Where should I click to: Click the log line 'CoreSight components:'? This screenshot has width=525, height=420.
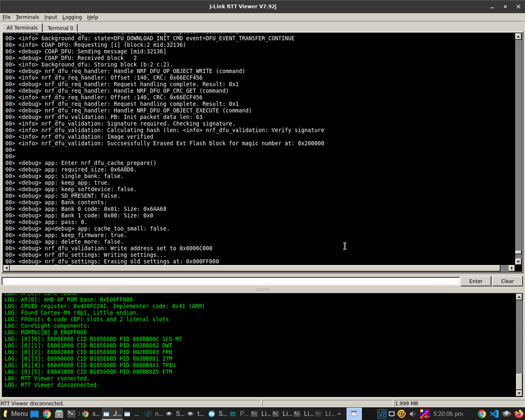click(x=47, y=325)
